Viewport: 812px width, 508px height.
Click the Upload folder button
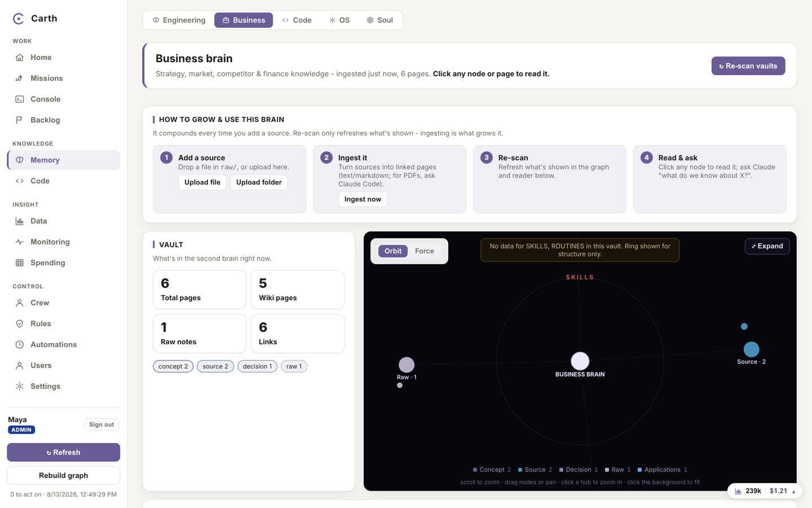[x=259, y=182]
